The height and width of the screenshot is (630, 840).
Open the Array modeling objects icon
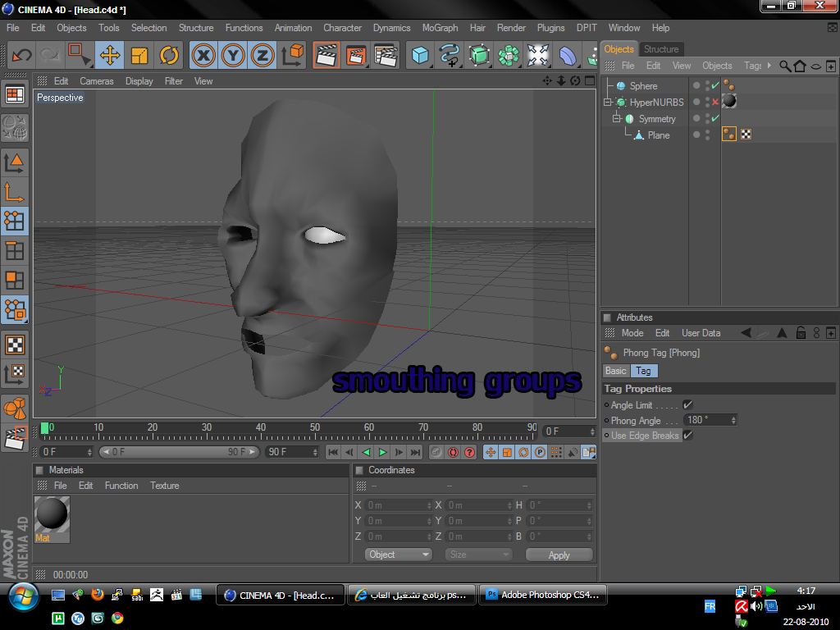pyautogui.click(x=509, y=55)
